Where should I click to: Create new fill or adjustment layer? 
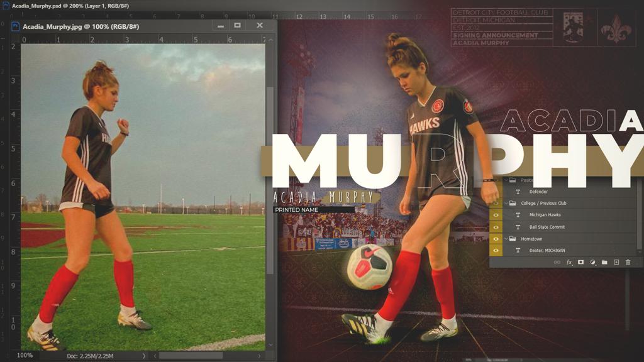(592, 262)
